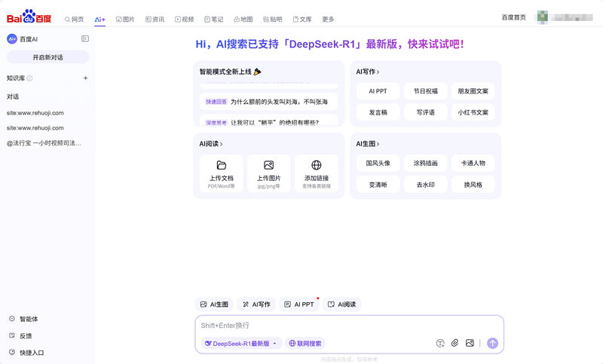Click the 开启新对话 button
The width and height of the screenshot is (603, 364).
[47, 57]
